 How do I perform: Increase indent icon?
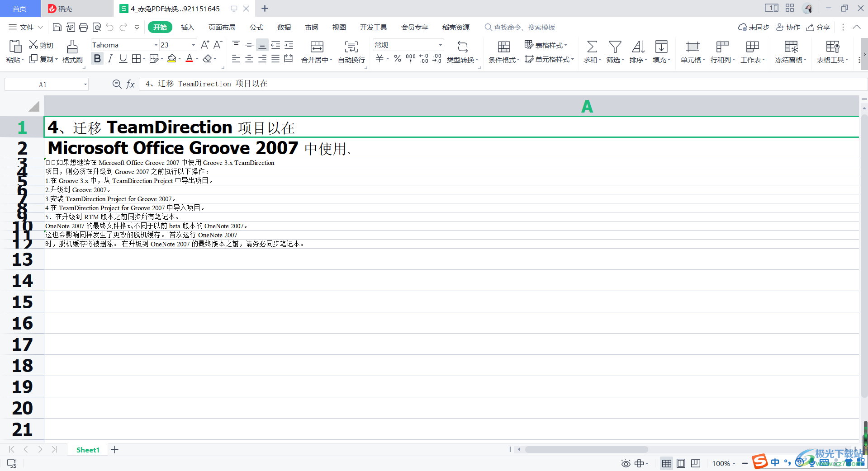(x=289, y=45)
